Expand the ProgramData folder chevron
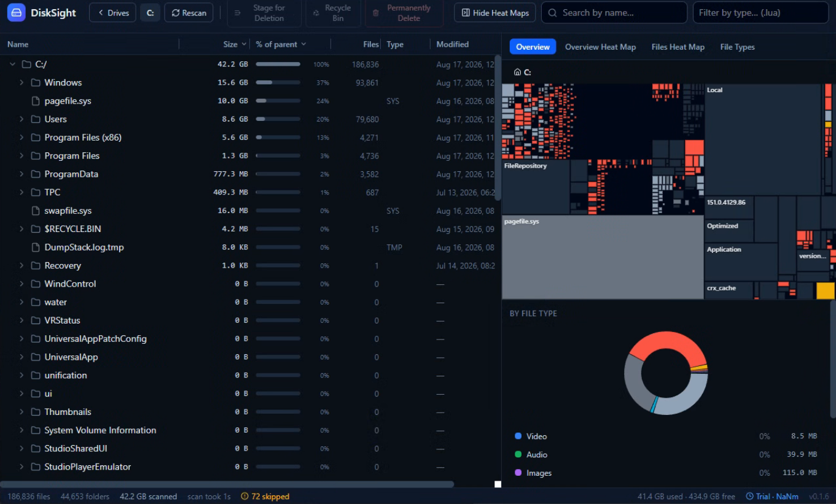Image resolution: width=836 pixels, height=504 pixels. pyautogui.click(x=21, y=174)
